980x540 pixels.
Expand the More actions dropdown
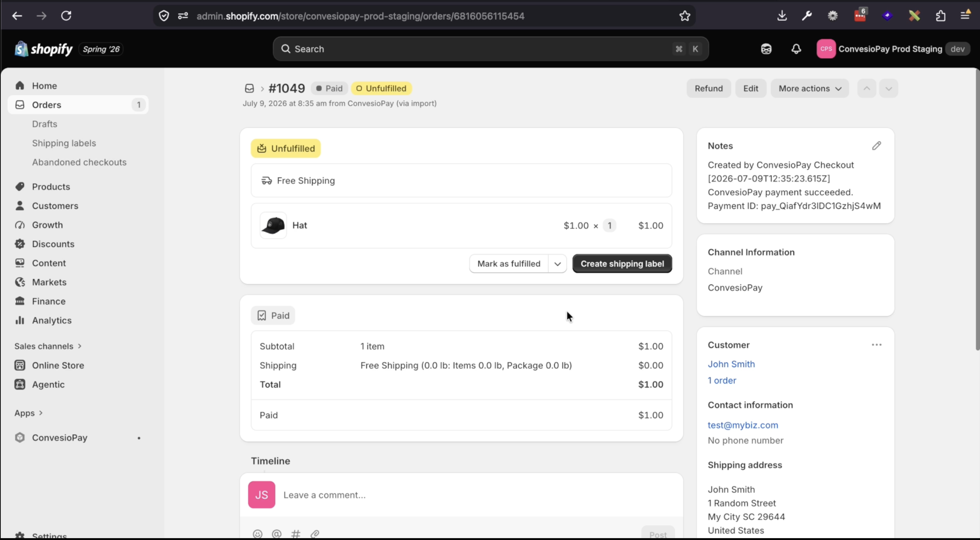point(810,89)
